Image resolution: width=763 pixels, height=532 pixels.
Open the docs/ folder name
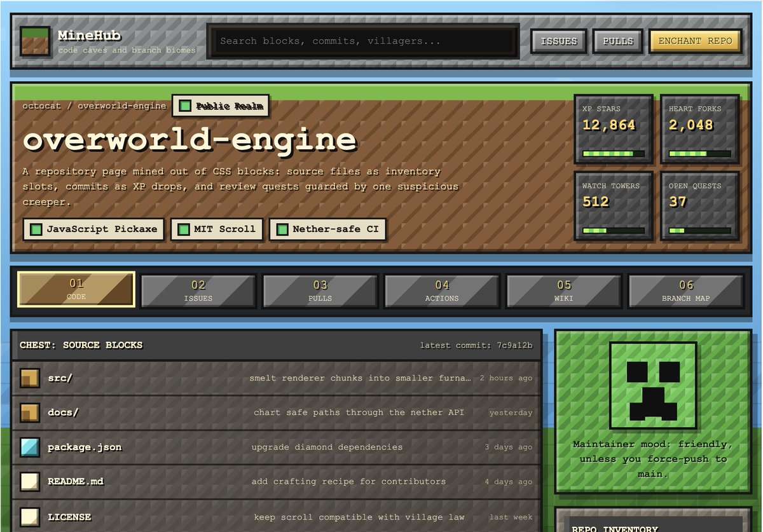click(x=63, y=413)
